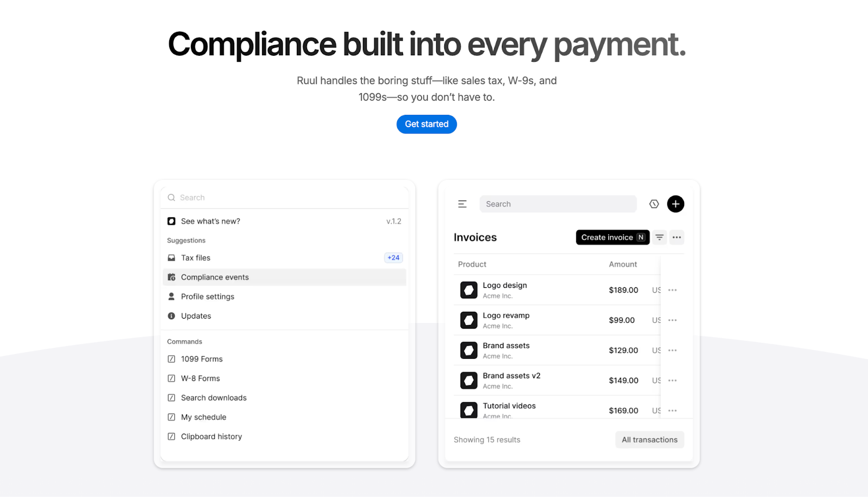The image size is (868, 497).
Task: Click the Get started button
Action: (426, 124)
